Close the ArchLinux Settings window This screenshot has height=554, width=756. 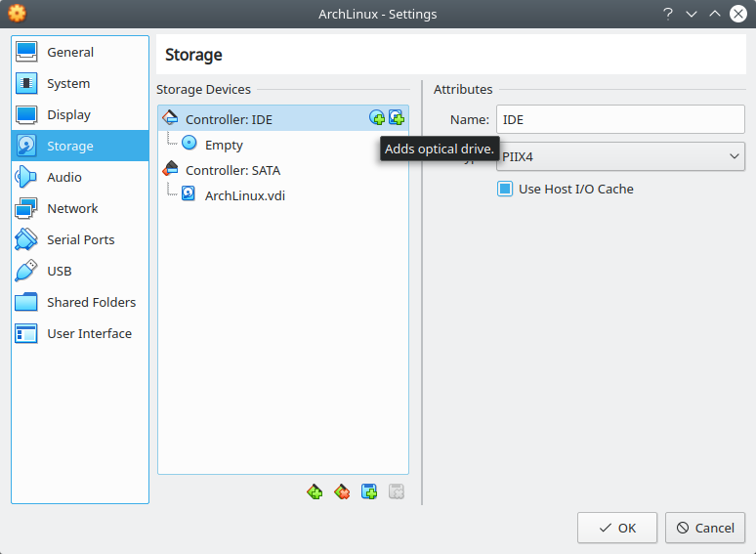click(738, 14)
